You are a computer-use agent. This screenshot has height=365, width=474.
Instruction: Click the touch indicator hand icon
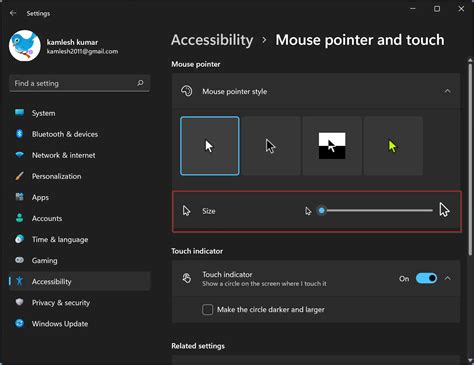(x=187, y=278)
